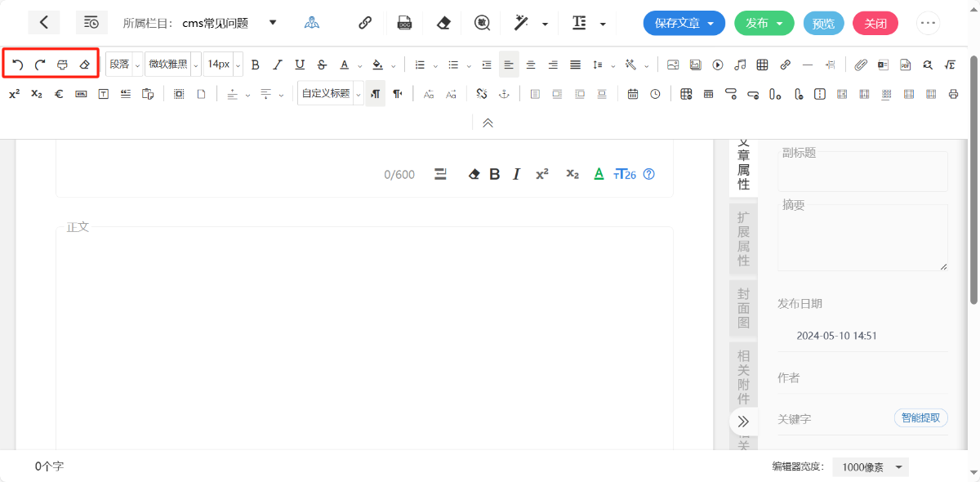The image size is (980, 482).
Task: Click the undo arrow icon
Action: (x=18, y=65)
